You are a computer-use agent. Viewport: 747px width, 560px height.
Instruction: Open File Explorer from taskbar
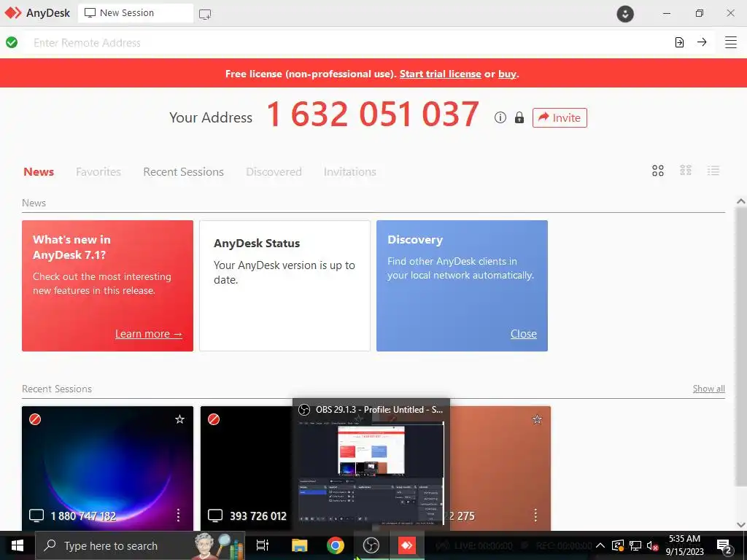pyautogui.click(x=300, y=545)
